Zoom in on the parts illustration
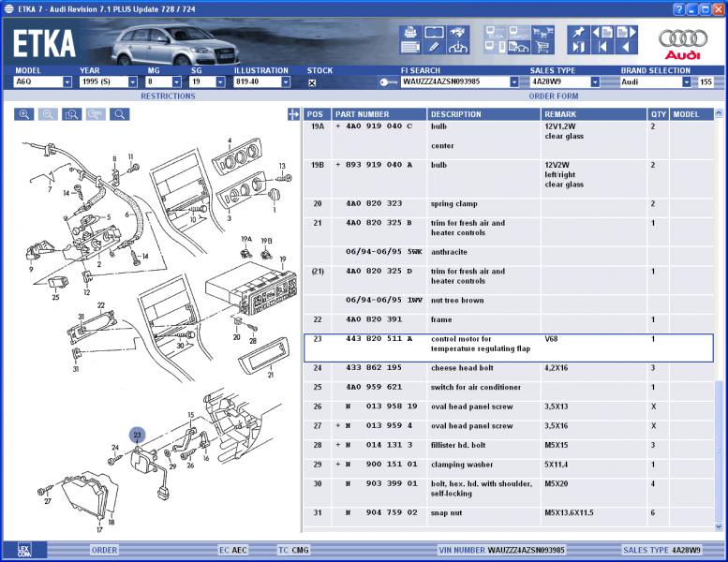 [23, 114]
